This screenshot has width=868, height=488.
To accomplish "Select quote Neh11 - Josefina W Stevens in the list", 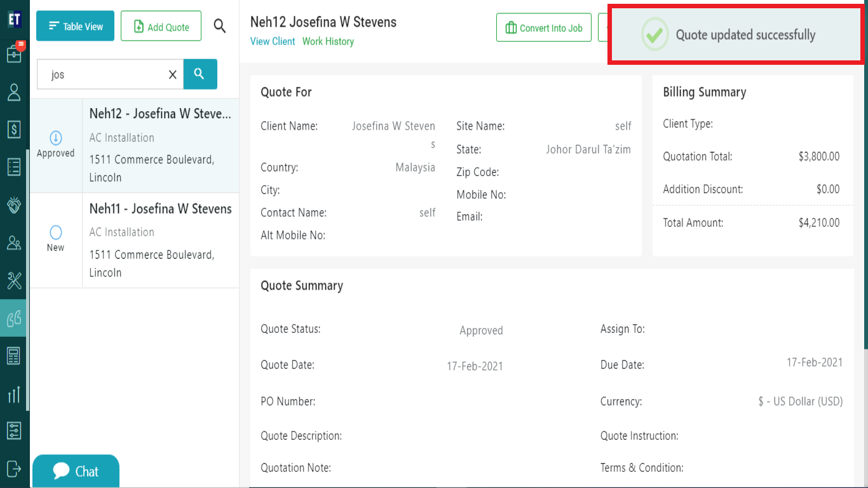I will [135, 240].
